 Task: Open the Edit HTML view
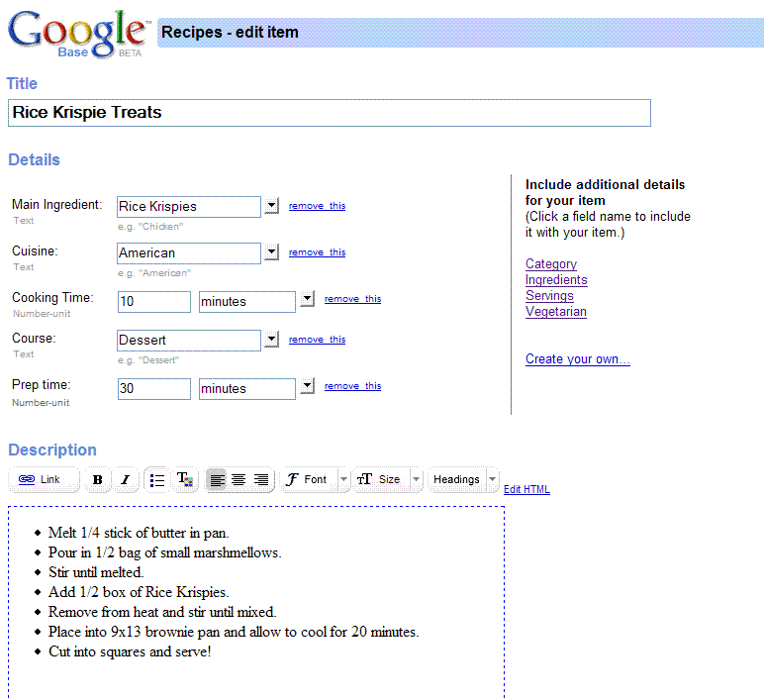coord(526,489)
